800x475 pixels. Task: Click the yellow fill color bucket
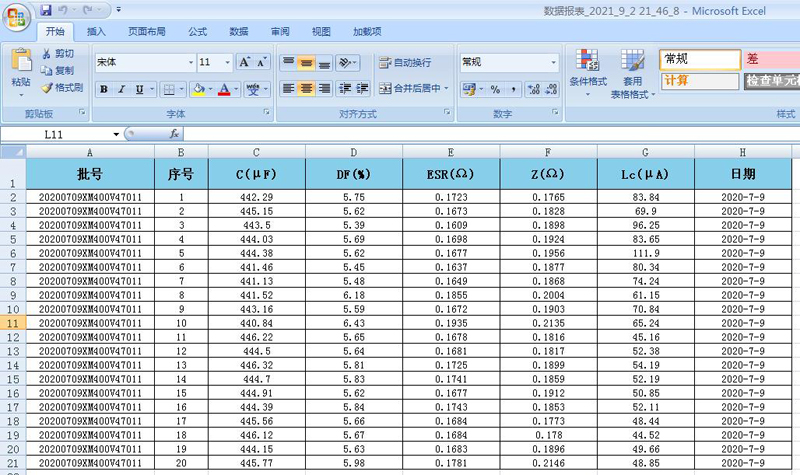click(x=198, y=89)
